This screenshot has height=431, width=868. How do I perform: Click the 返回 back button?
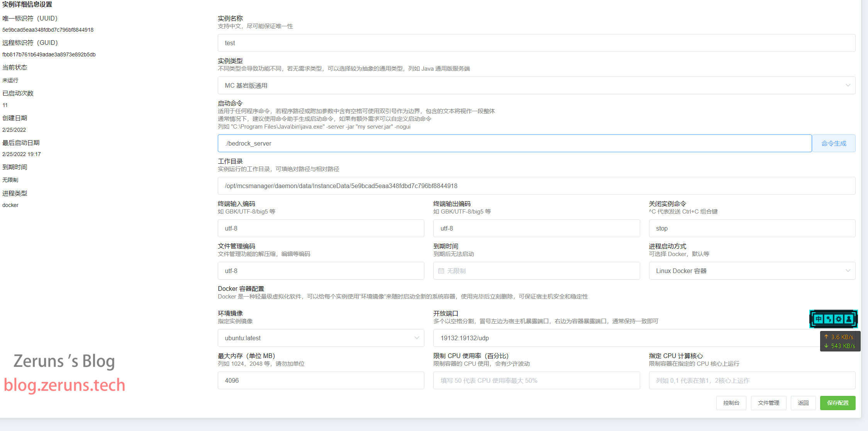803,403
